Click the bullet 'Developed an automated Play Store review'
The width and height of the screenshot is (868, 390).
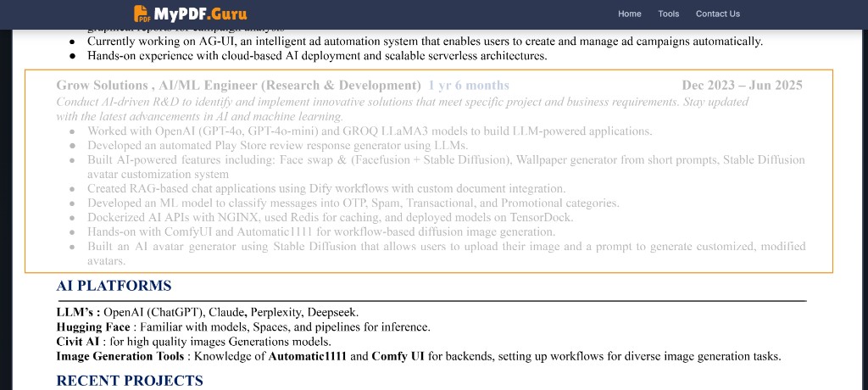click(x=277, y=146)
